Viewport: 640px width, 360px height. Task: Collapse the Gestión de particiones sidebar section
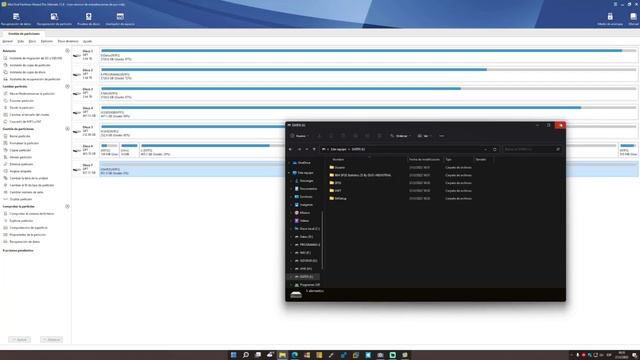pyautogui.click(x=67, y=129)
